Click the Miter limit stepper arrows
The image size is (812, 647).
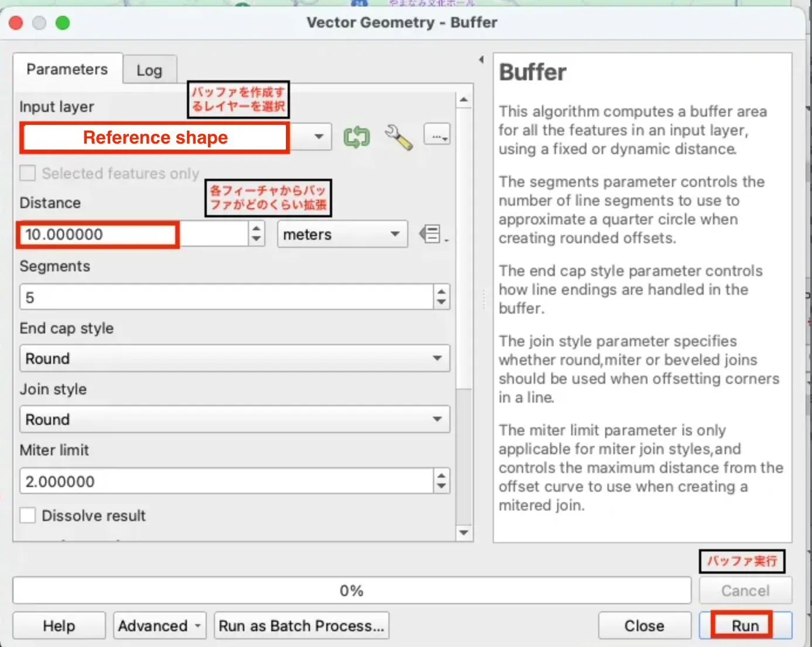[442, 481]
